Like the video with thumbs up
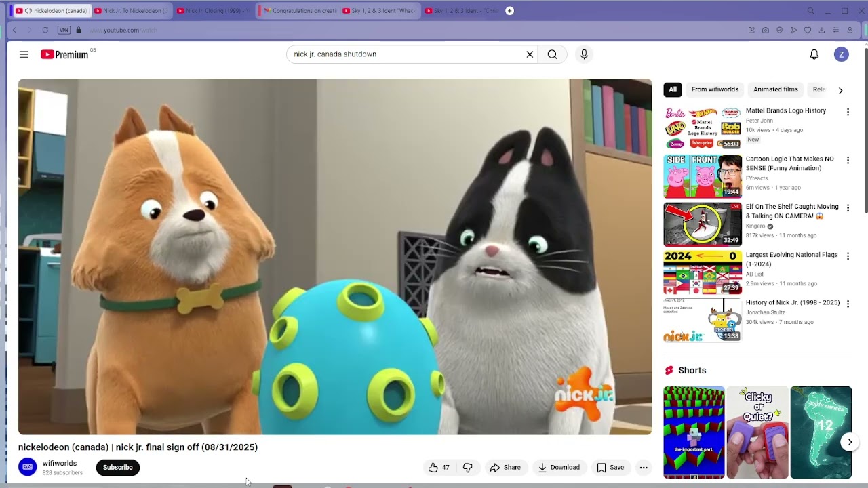The height and width of the screenshot is (488, 868). coord(439,468)
